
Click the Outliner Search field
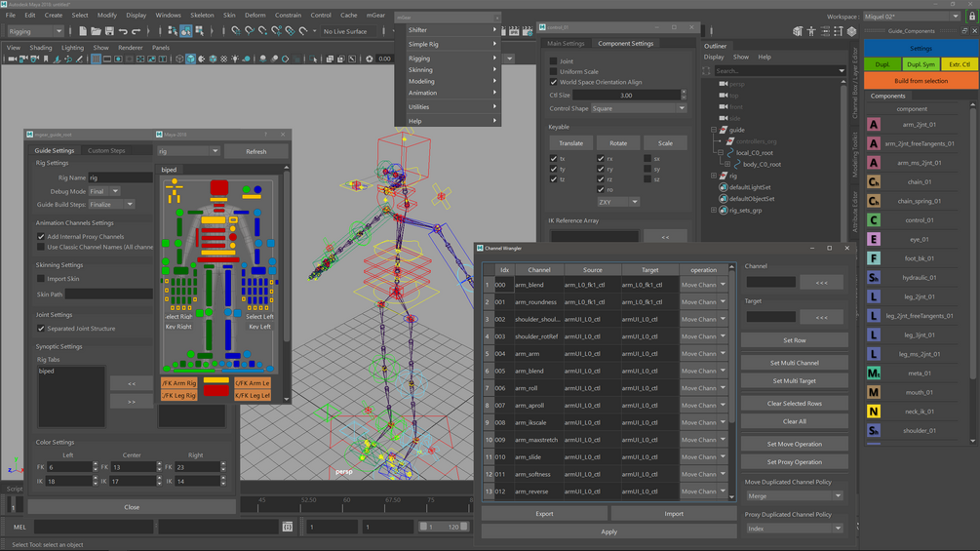pyautogui.click(x=779, y=70)
